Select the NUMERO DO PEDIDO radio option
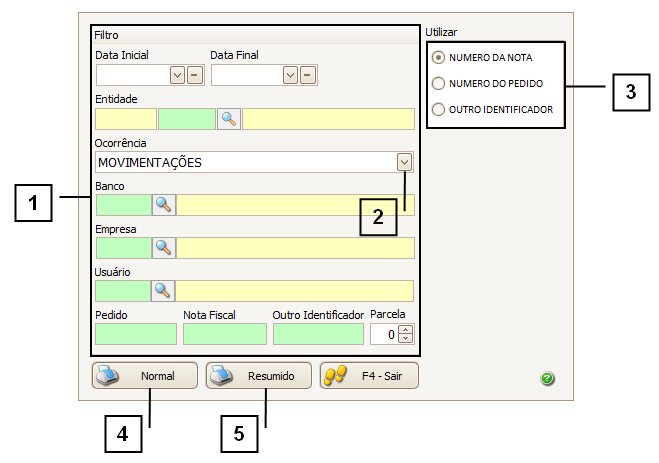This screenshot has width=659, height=463. coord(437,84)
